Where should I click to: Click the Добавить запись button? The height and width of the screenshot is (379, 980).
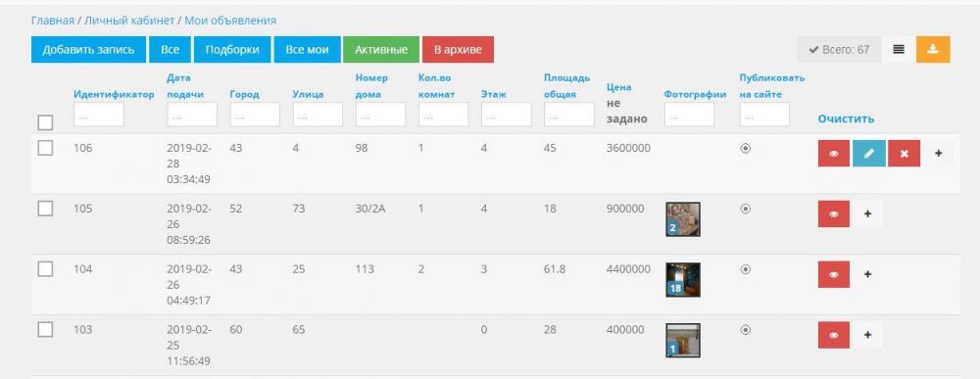pyautogui.click(x=88, y=49)
